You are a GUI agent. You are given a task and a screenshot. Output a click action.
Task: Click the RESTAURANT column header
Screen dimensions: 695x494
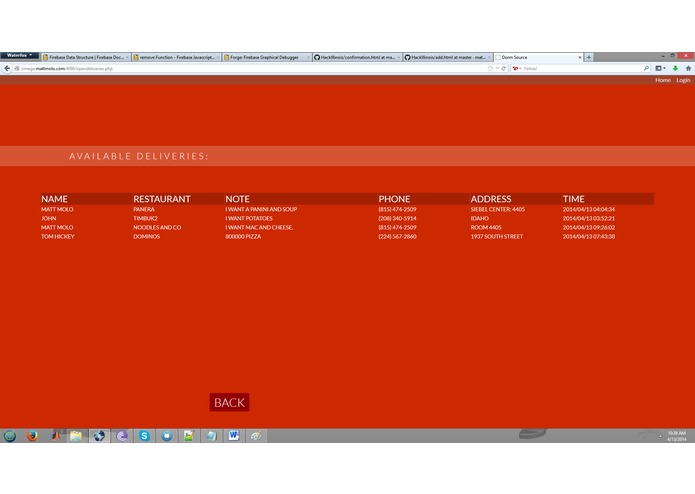tap(162, 199)
